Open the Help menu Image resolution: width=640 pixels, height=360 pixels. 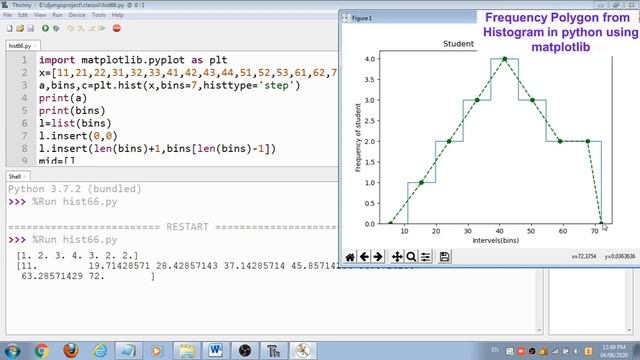[x=118, y=15]
